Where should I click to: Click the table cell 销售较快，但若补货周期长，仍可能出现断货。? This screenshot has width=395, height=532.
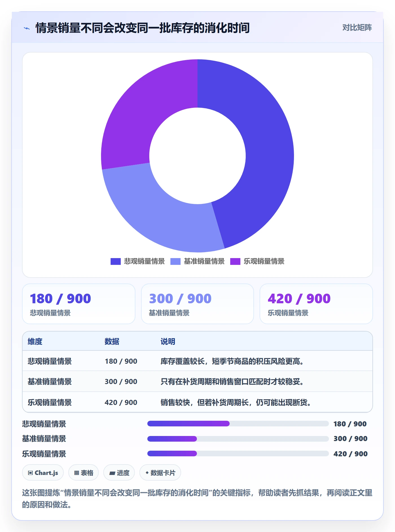(x=236, y=402)
